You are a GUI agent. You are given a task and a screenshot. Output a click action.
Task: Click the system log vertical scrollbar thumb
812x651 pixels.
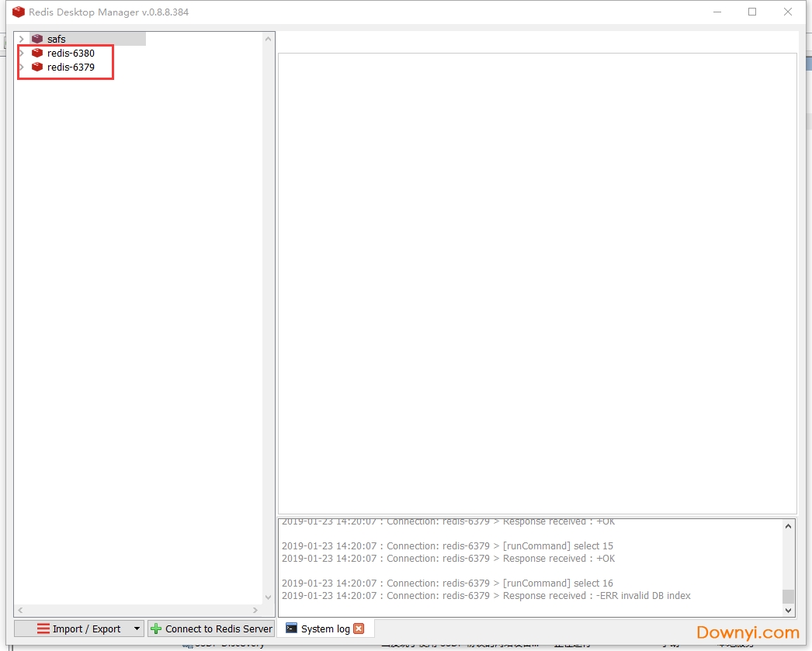point(788,596)
